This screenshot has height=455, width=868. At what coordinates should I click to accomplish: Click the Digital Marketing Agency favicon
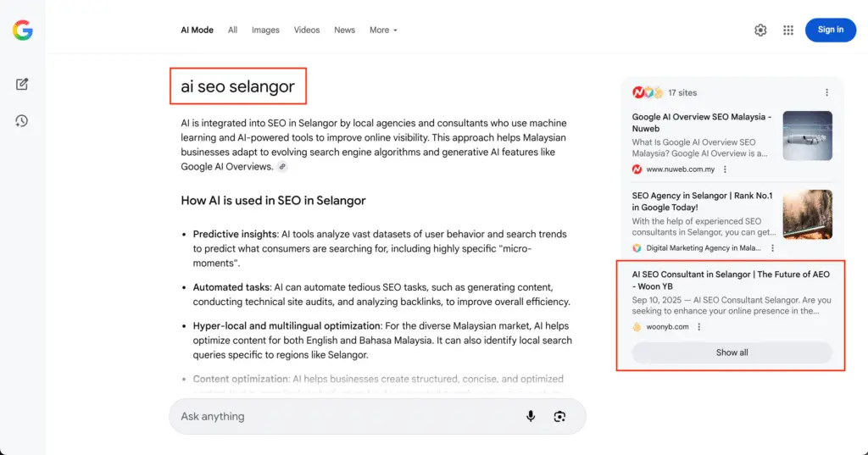(637, 248)
